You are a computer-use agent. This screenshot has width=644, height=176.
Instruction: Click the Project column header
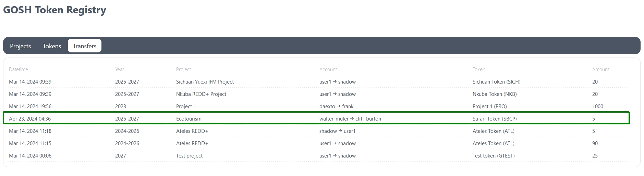(x=183, y=70)
